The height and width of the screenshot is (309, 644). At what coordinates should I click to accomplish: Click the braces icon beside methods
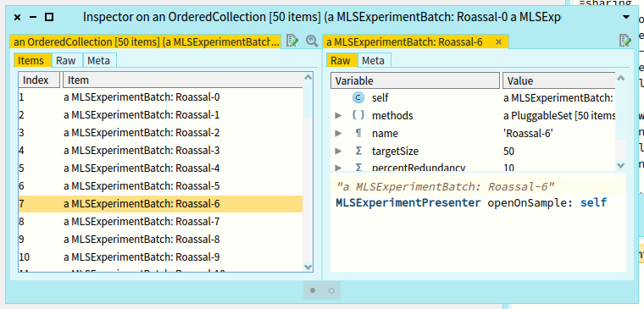click(358, 115)
